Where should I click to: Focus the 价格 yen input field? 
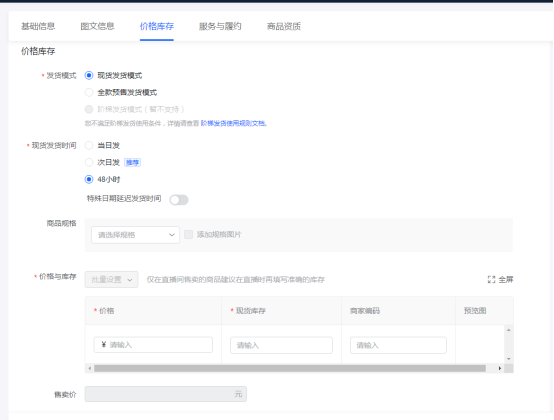click(153, 345)
